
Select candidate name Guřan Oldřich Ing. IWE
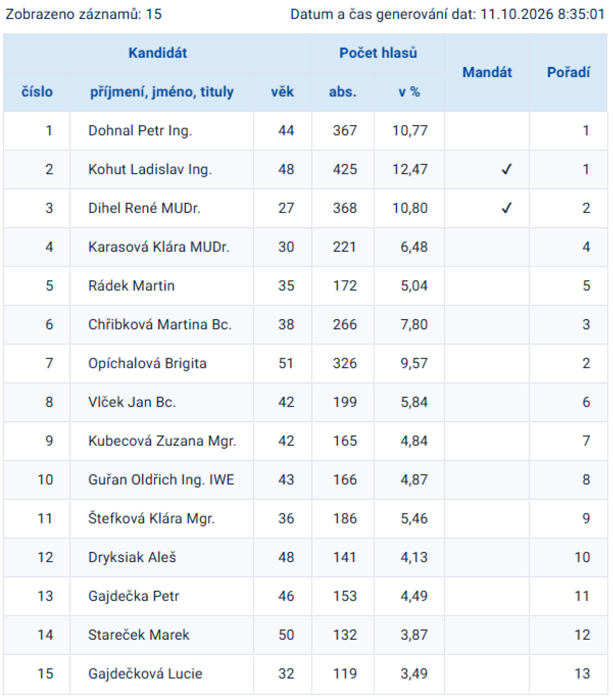click(x=161, y=480)
